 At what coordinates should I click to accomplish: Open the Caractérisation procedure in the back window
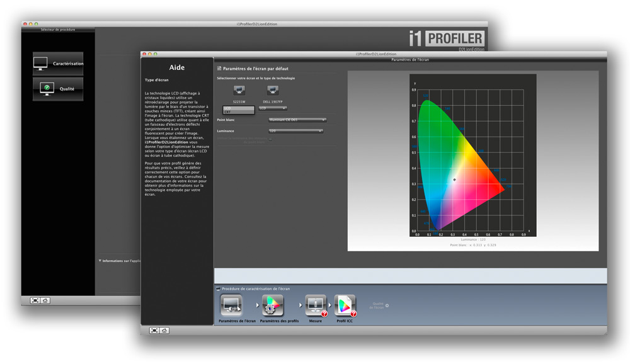click(58, 64)
